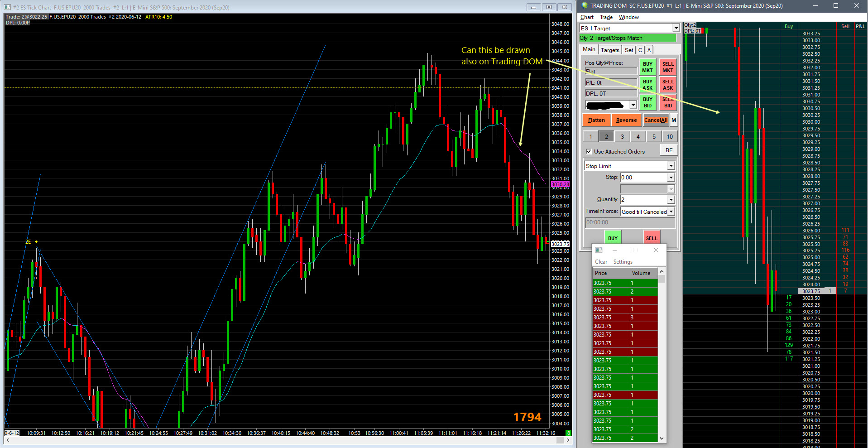Close the ES Tick Chart window
Screen dimensions: 868x448
point(564,7)
